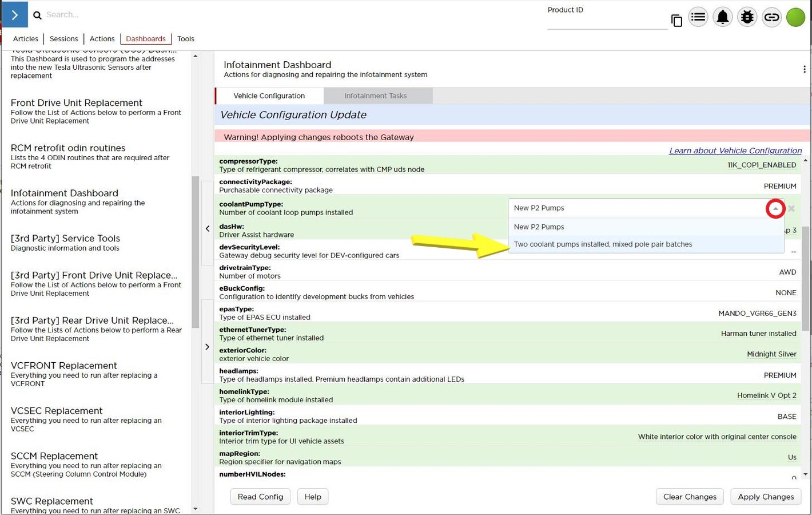Click the search magnifier icon
This screenshot has width=812, height=515.
coord(37,15)
